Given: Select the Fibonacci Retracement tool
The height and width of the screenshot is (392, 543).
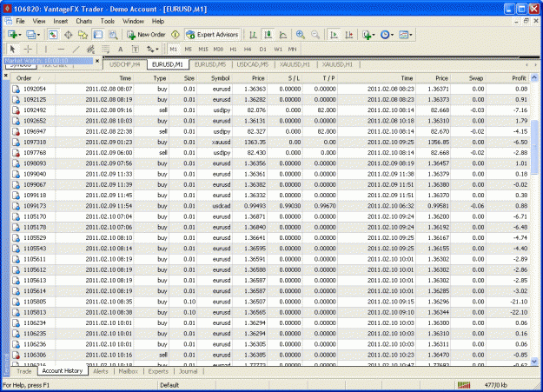Looking at the screenshot, I should tap(106, 50).
